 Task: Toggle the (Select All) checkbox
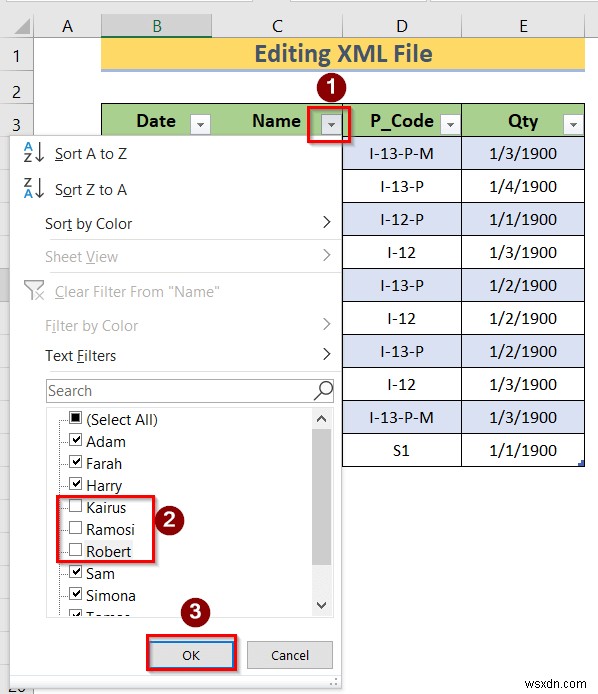click(76, 417)
